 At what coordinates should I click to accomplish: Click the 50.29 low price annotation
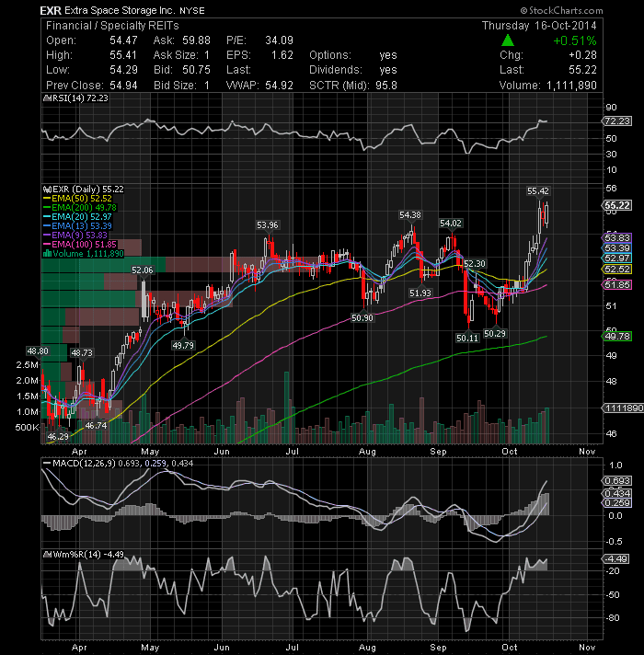tap(495, 333)
